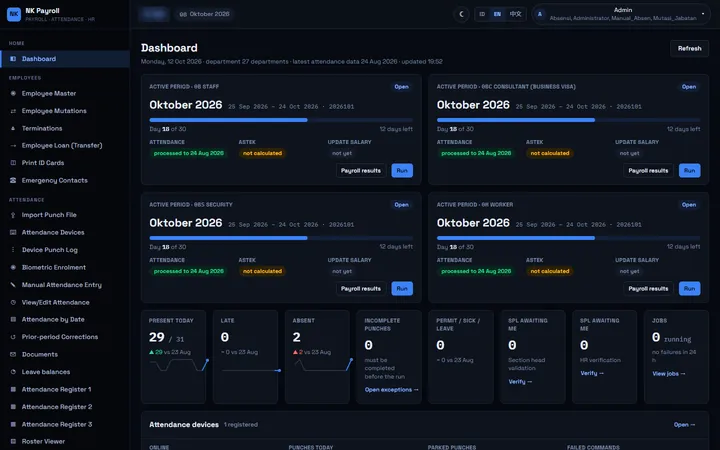This screenshot has width=720, height=450.
Task: Switch language to EN
Action: point(497,14)
